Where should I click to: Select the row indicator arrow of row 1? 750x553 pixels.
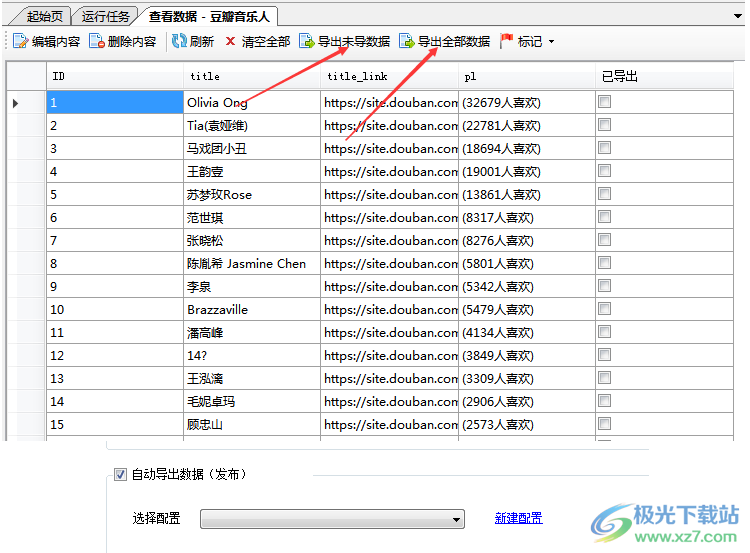point(15,103)
